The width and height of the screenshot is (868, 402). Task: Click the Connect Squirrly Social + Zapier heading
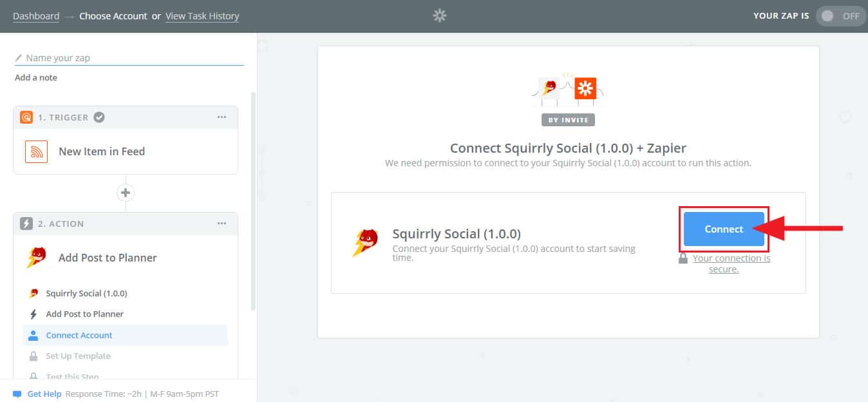pyautogui.click(x=569, y=148)
